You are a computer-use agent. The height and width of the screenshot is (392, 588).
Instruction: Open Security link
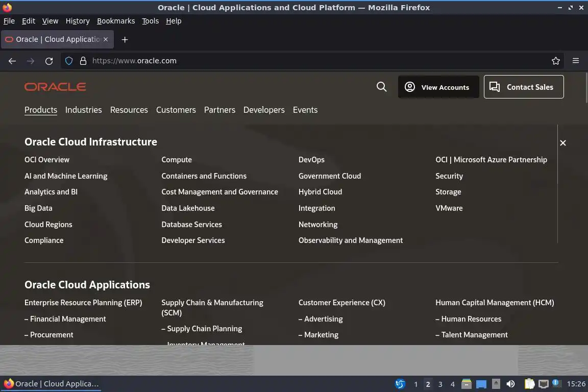point(449,176)
